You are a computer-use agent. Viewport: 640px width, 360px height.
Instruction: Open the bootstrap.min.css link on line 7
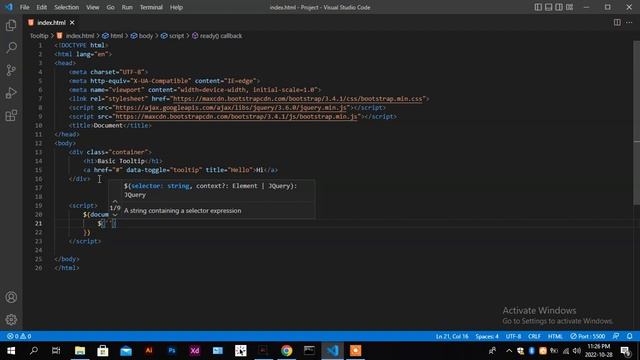coord(298,99)
